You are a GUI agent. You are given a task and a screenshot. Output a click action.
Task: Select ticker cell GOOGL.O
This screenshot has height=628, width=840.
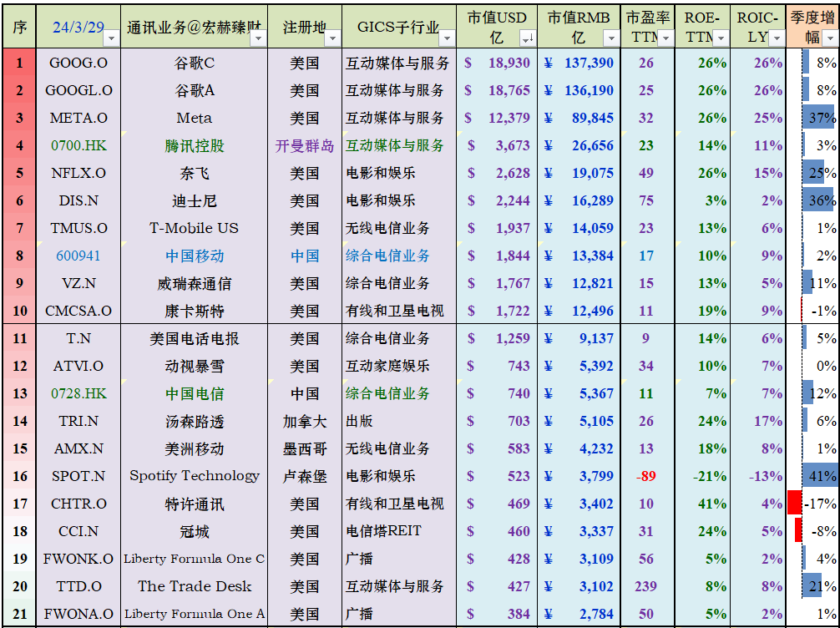click(78, 90)
